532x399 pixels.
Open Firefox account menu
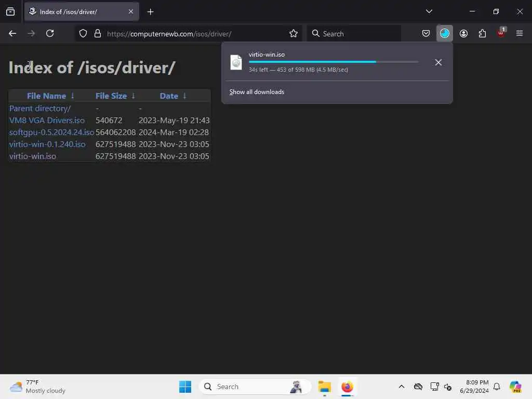(x=463, y=34)
